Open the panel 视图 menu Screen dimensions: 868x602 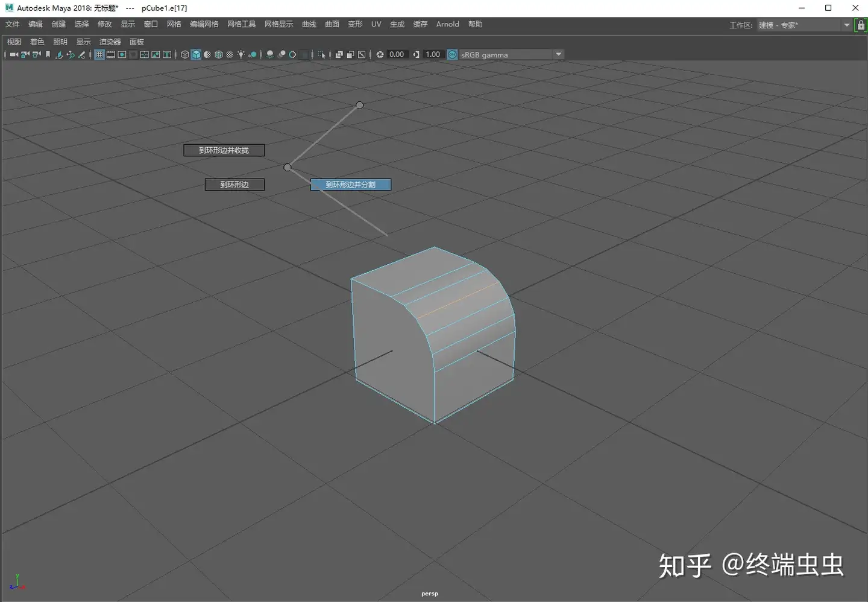[x=14, y=42]
